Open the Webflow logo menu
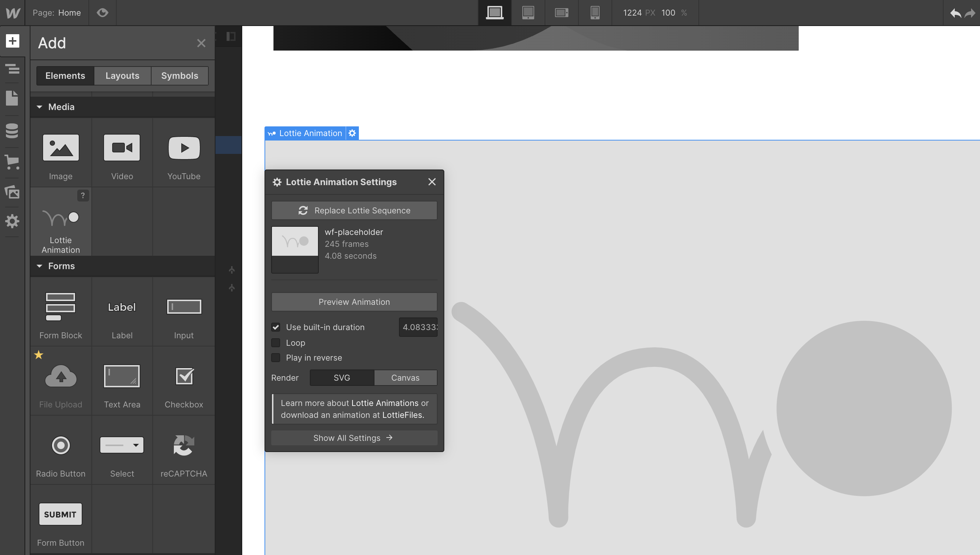This screenshot has height=555, width=980. click(x=13, y=13)
